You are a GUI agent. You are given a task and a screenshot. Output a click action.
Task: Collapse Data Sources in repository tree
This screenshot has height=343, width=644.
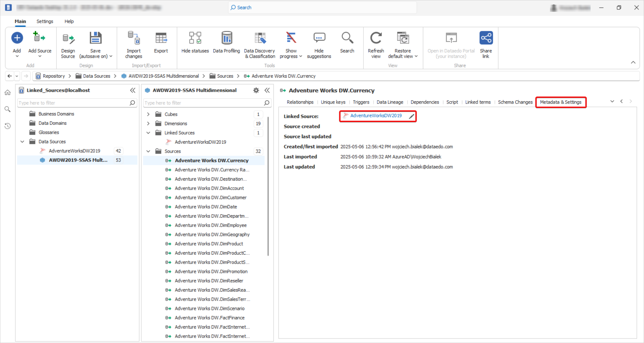pos(22,142)
